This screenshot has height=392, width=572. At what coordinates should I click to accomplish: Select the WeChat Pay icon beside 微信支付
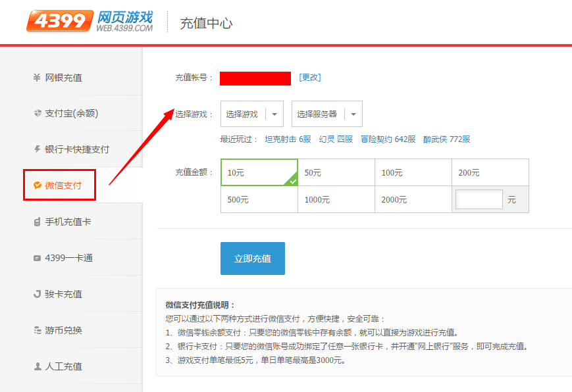38,185
